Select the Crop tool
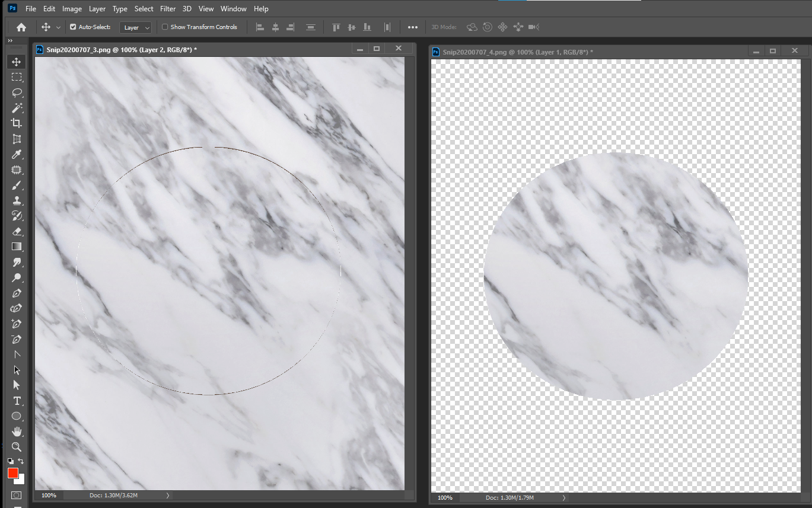The height and width of the screenshot is (508, 812). tap(16, 123)
